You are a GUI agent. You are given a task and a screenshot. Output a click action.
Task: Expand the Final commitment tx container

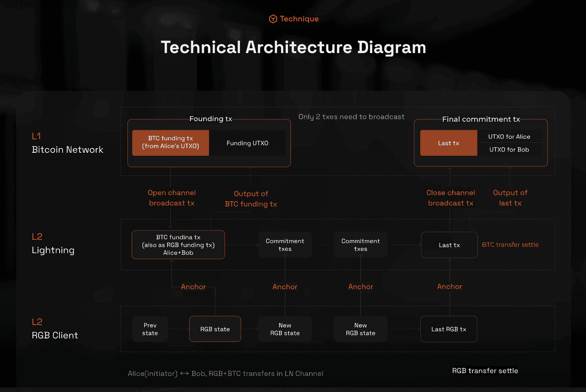[x=481, y=119]
